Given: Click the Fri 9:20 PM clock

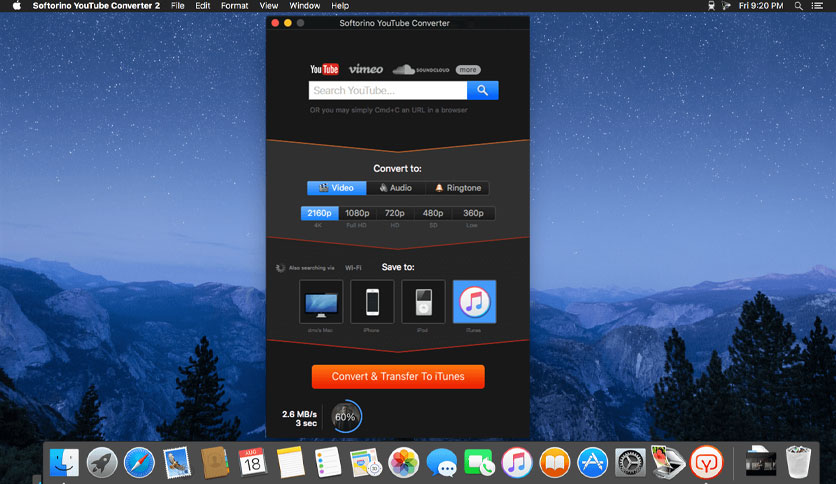Looking at the screenshot, I should click(761, 6).
